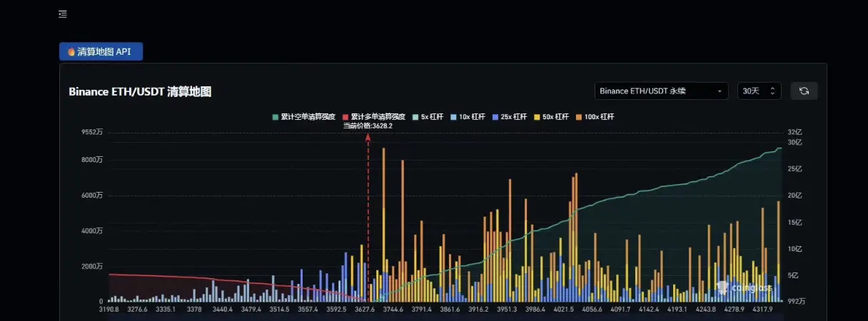This screenshot has width=868, height=321.
Task: Click the 3744.6 price axis label
Action: pyautogui.click(x=393, y=310)
